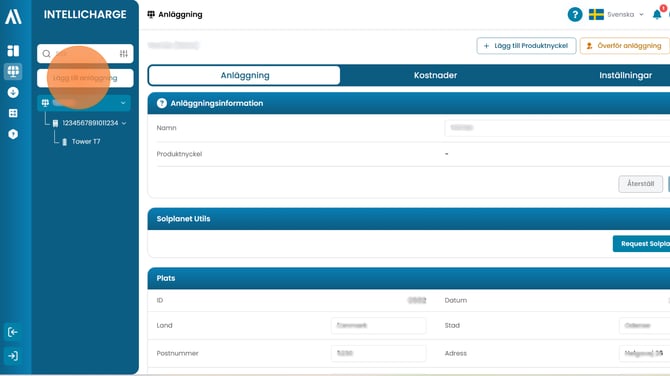Collapse the selected facility tree chevron
The width and height of the screenshot is (670, 376).
tap(123, 103)
